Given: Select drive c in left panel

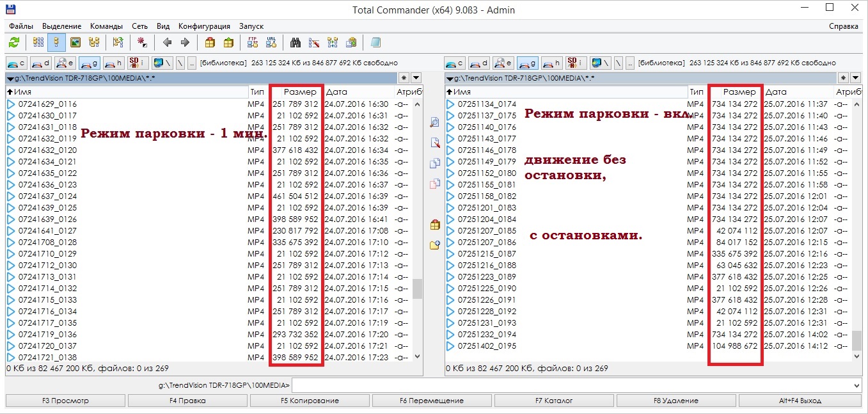Looking at the screenshot, I should click(17, 63).
